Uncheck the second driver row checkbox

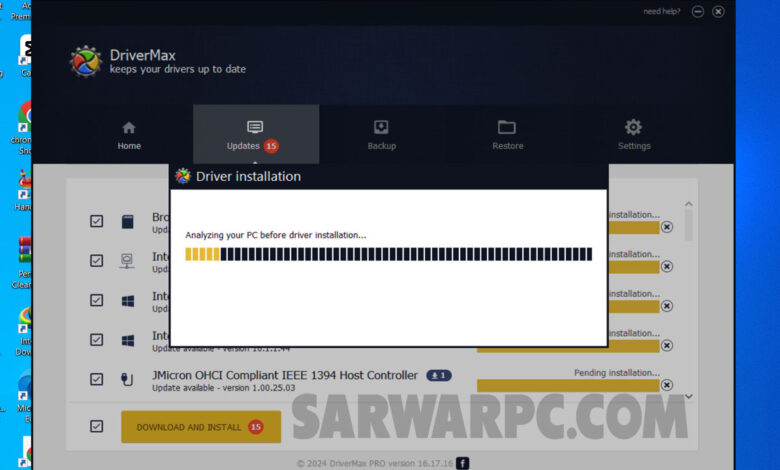97,261
